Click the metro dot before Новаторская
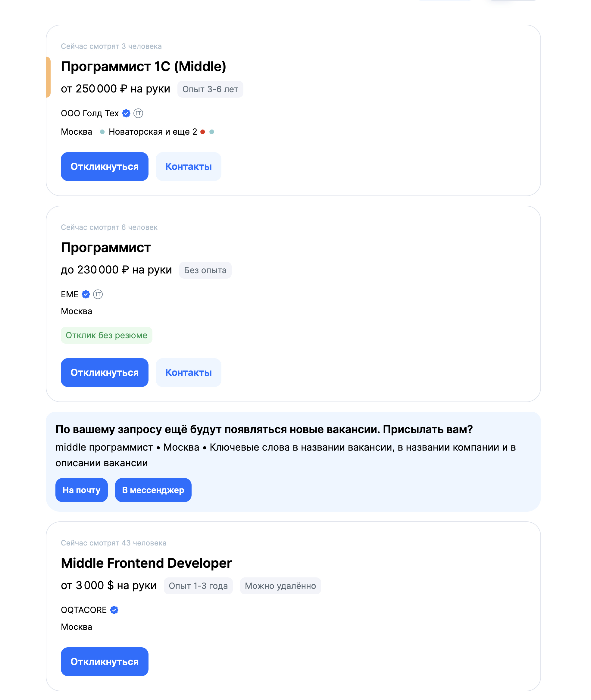591x700 pixels. pyautogui.click(x=102, y=132)
